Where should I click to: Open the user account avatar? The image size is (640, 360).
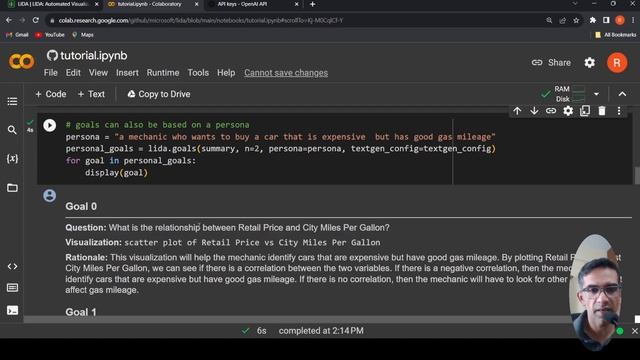(x=617, y=63)
